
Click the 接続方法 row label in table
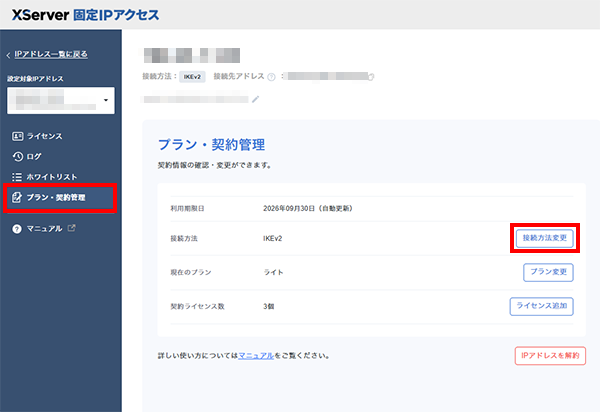tap(184, 238)
